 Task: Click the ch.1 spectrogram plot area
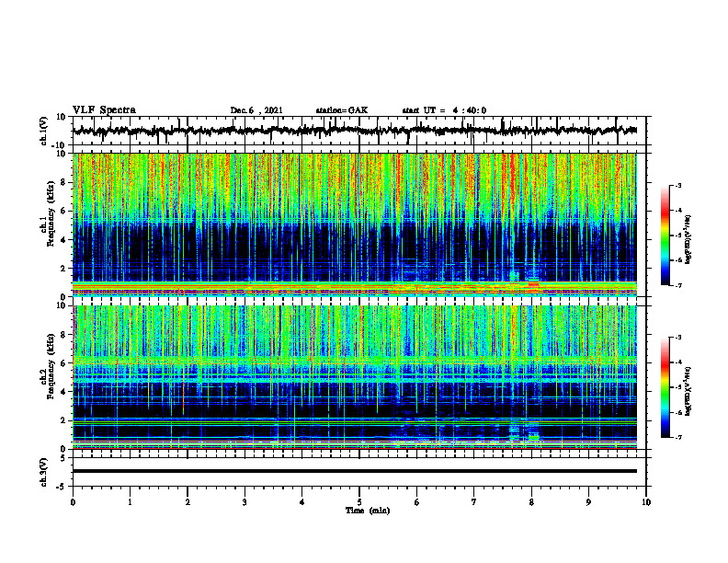[355, 224]
